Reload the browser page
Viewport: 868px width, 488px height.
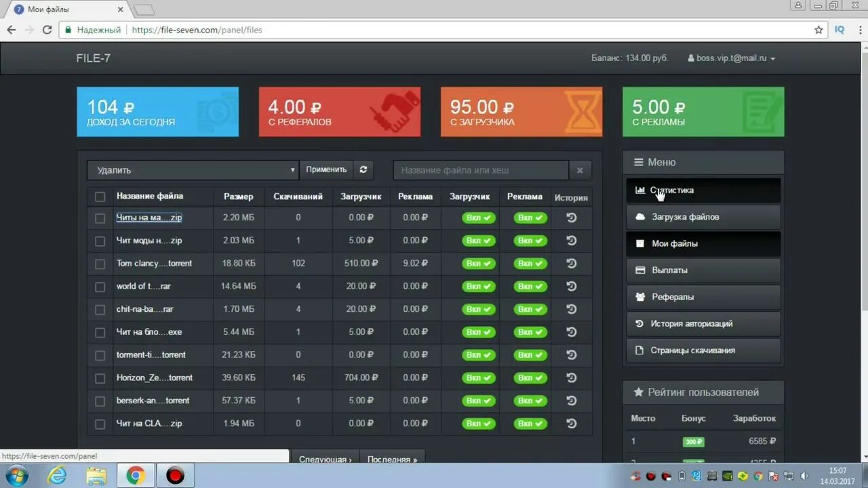pyautogui.click(x=47, y=30)
